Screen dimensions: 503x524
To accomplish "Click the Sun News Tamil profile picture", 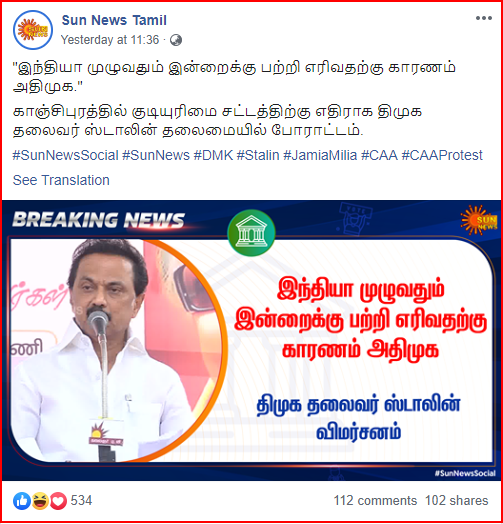I will (33, 30).
